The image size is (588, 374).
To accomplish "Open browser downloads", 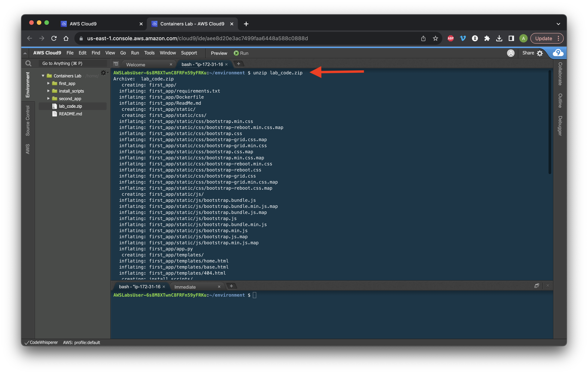I will [499, 38].
